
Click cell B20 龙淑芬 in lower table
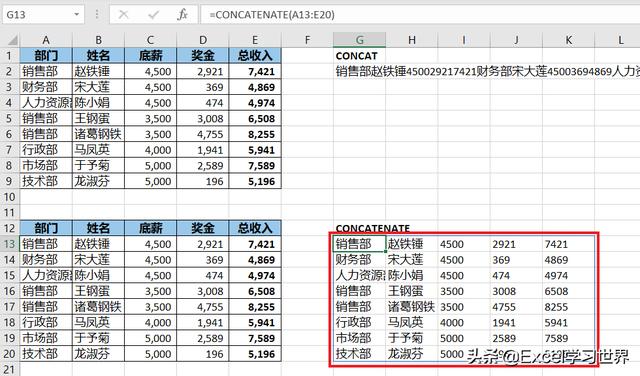click(98, 354)
